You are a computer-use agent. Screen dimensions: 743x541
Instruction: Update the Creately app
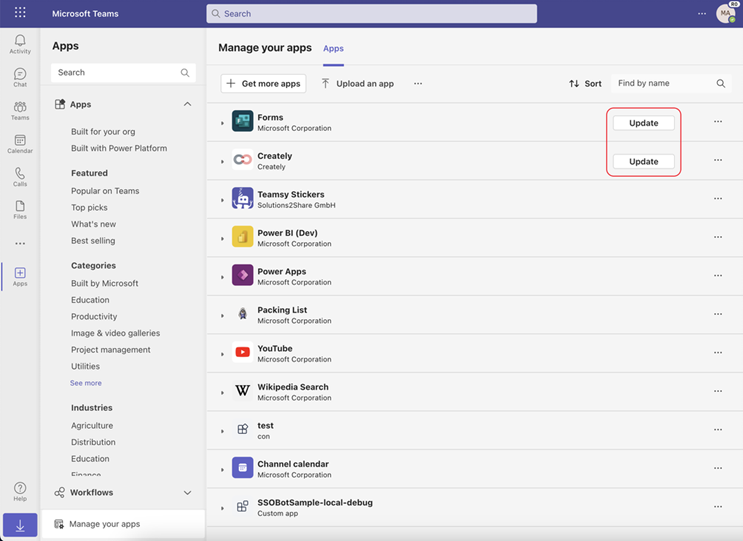[x=643, y=162]
